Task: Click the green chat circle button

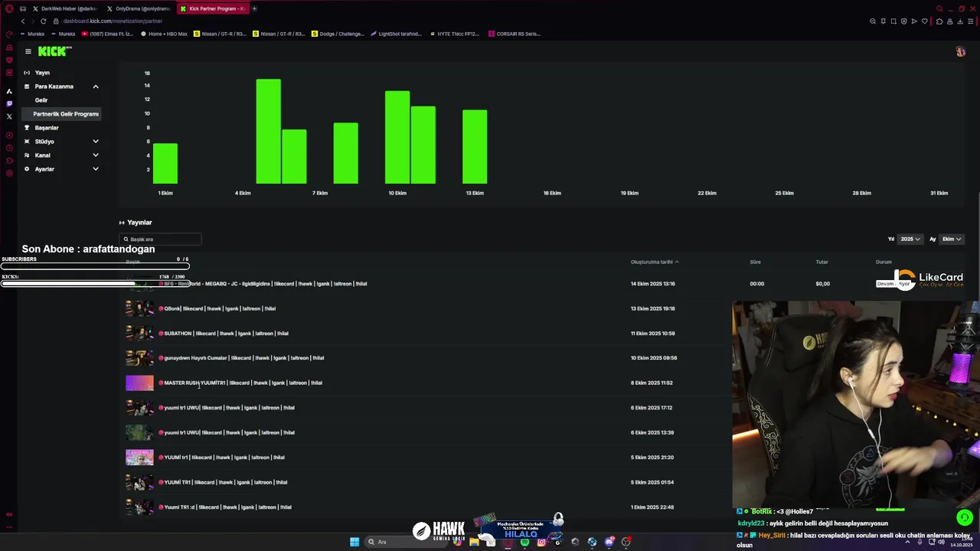Action: coord(965,517)
